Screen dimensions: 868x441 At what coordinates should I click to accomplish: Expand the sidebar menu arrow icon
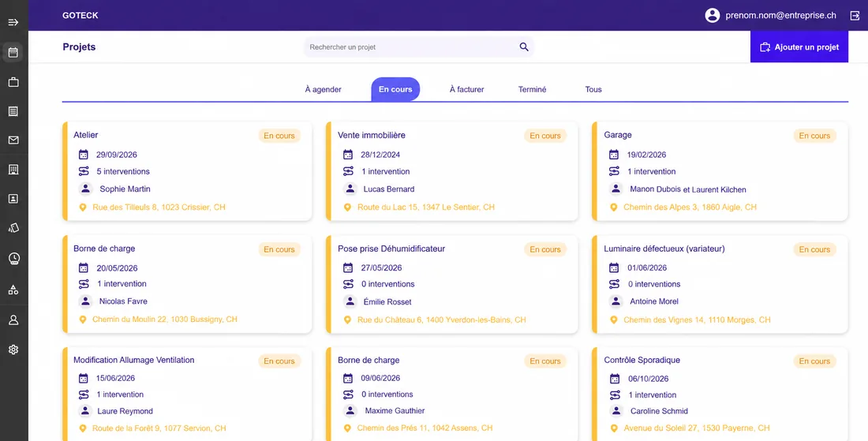tap(14, 22)
